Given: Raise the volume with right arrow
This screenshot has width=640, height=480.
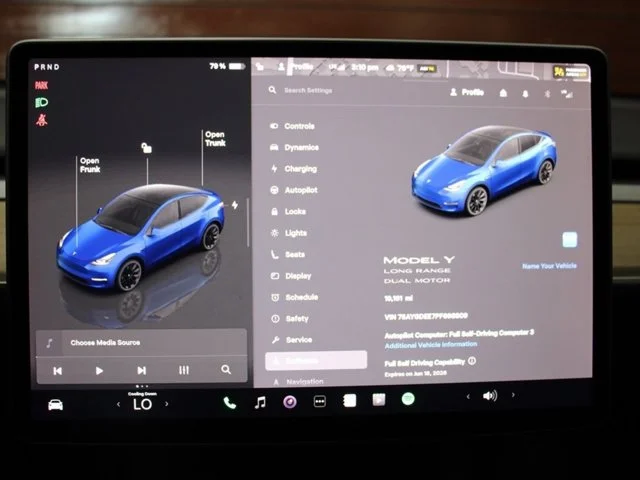Looking at the screenshot, I should pyautogui.click(x=513, y=395).
